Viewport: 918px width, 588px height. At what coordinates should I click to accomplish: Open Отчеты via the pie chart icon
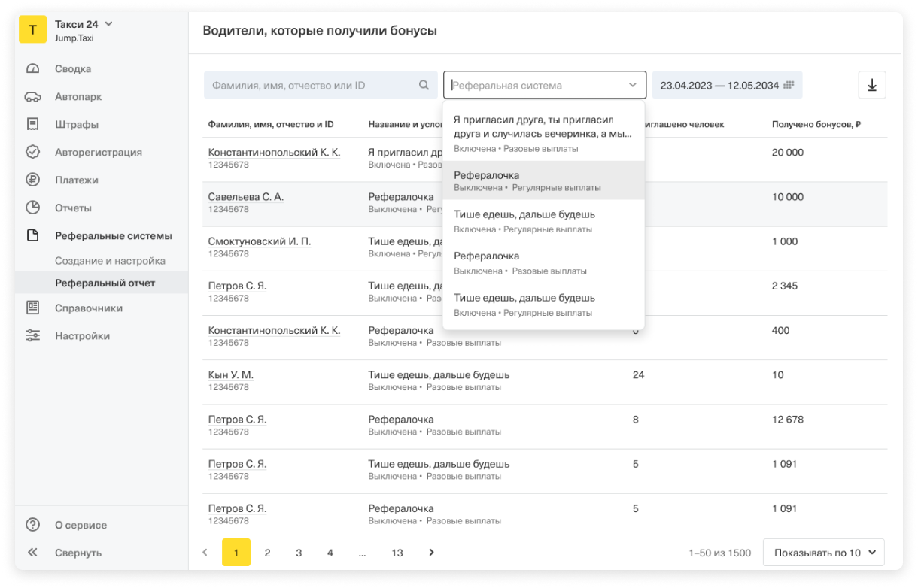32,208
